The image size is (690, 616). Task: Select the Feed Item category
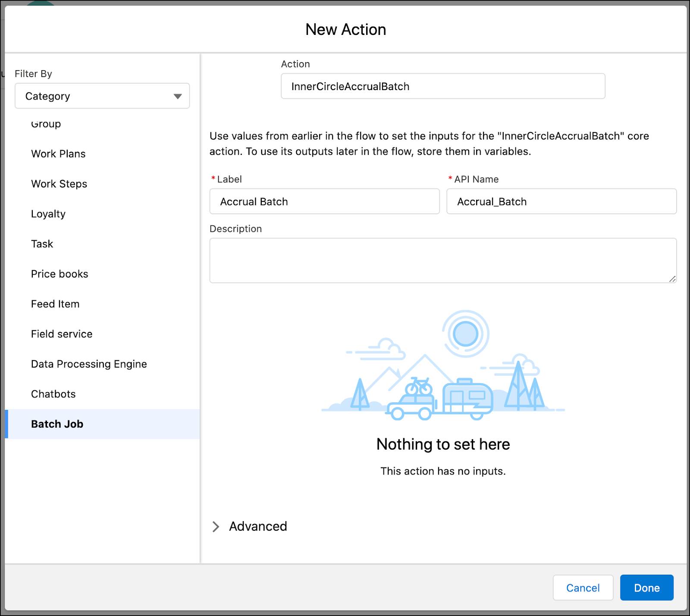(102, 304)
